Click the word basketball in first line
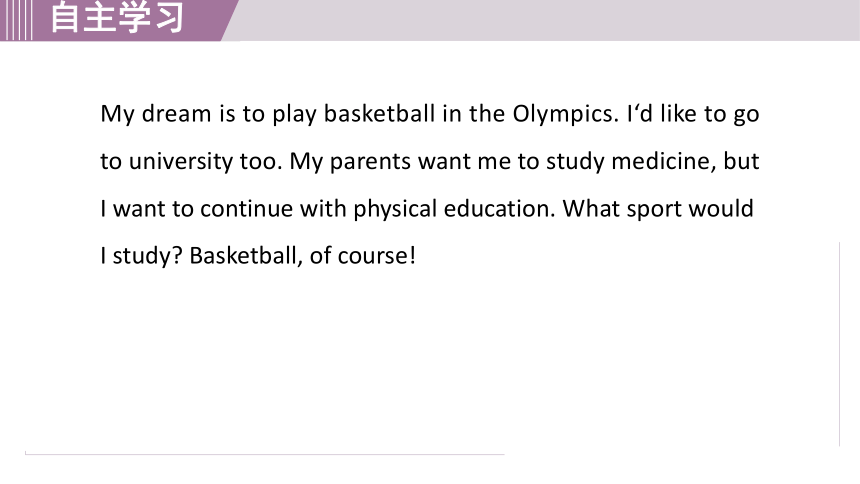Screen dimensions: 860x484 point(379,114)
